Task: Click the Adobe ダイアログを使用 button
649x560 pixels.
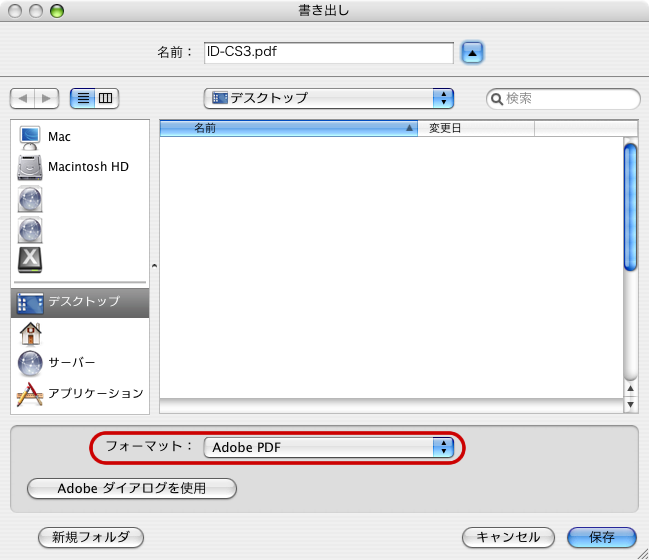Action: (x=132, y=488)
